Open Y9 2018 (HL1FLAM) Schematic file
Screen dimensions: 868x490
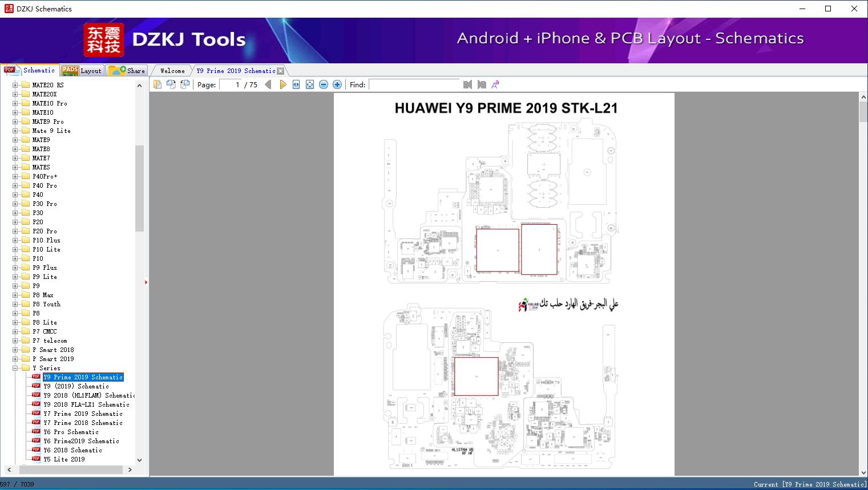coord(88,395)
